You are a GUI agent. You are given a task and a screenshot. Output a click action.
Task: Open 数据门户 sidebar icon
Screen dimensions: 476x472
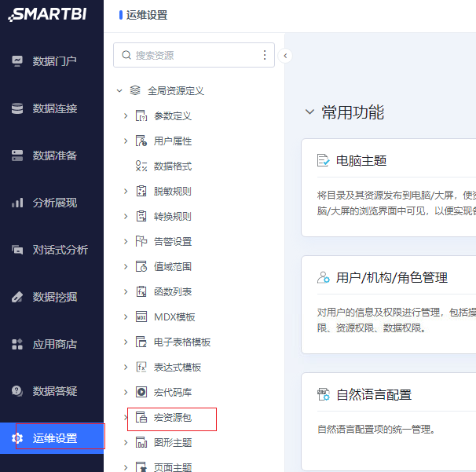tap(17, 61)
